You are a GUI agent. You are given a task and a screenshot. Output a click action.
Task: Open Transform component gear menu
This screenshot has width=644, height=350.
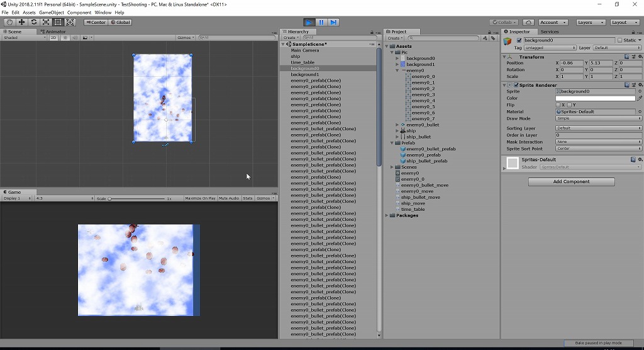pos(640,57)
